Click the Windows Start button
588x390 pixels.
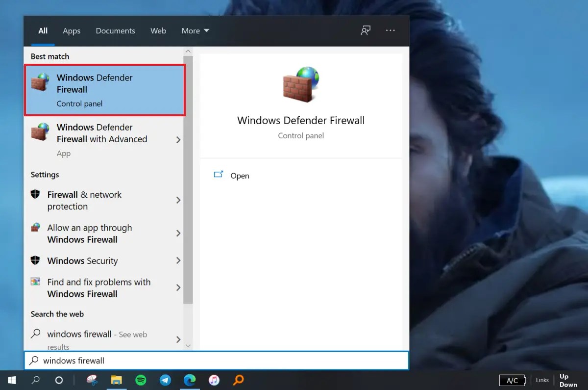click(11, 380)
